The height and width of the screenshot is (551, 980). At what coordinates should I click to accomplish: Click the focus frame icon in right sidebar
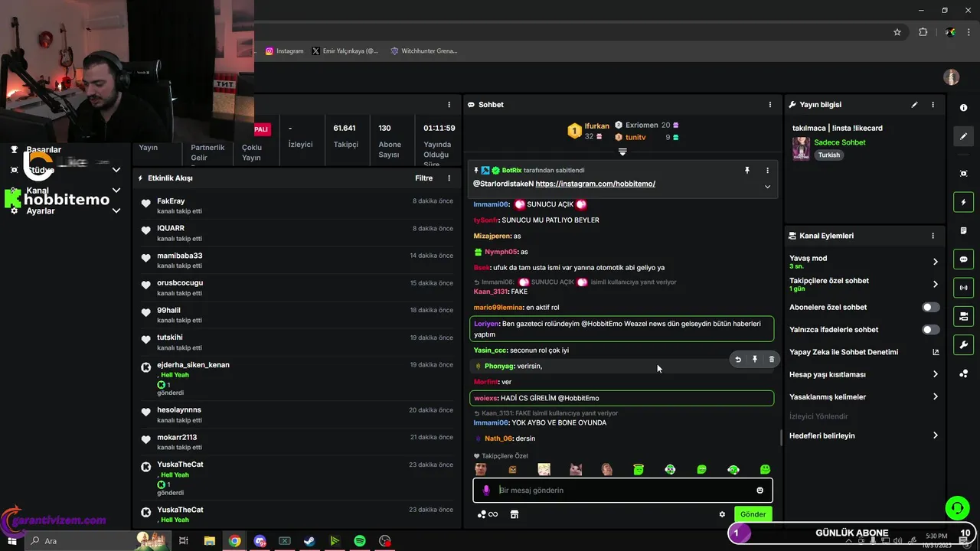pos(963,174)
